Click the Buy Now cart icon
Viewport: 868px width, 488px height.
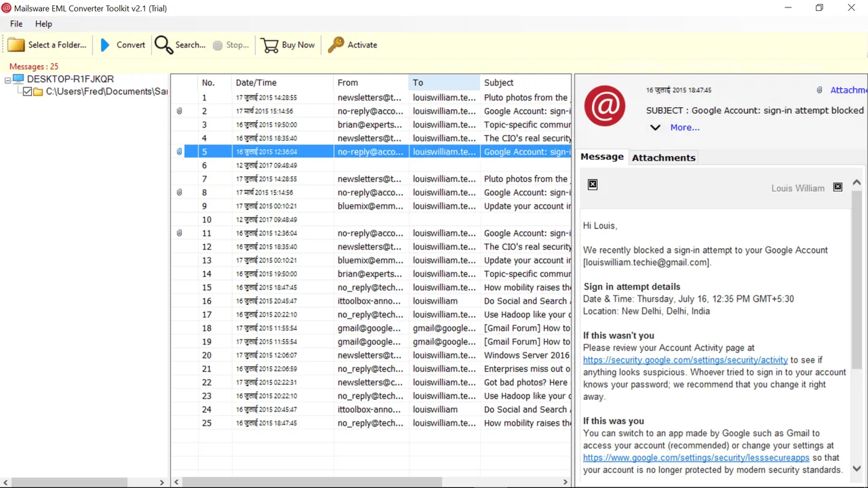pyautogui.click(x=270, y=45)
